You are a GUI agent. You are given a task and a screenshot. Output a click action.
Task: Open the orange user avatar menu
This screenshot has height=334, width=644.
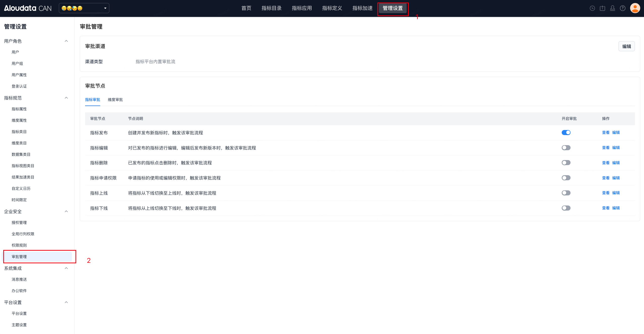point(635,8)
